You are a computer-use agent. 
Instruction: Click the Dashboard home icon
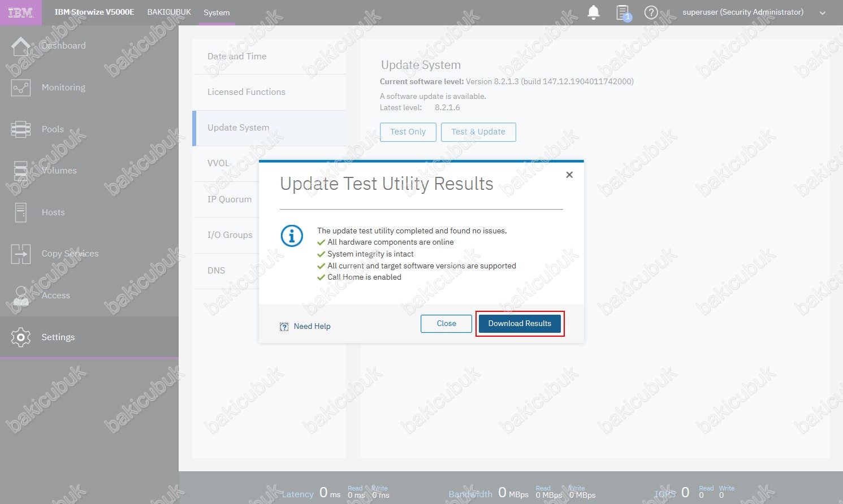click(21, 46)
